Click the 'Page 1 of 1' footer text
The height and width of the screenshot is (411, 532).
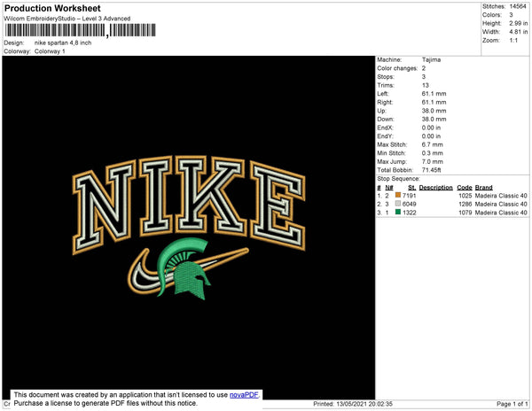[512, 404]
